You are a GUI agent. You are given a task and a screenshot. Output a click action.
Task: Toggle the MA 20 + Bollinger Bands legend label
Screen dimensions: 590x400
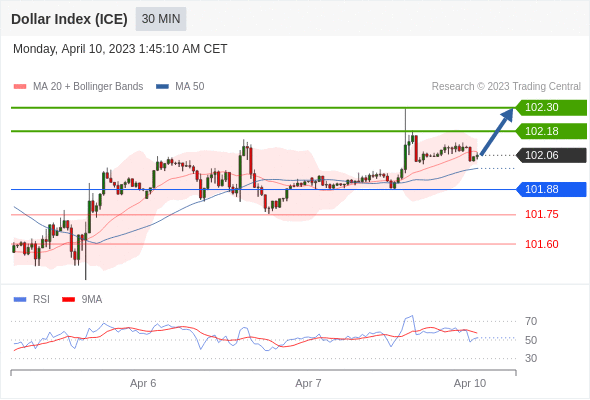point(88,87)
